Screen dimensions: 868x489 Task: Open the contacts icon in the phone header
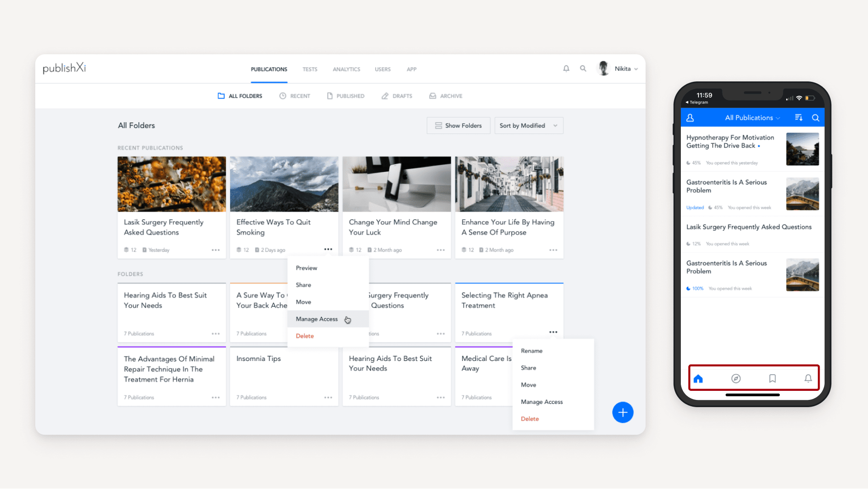point(690,117)
